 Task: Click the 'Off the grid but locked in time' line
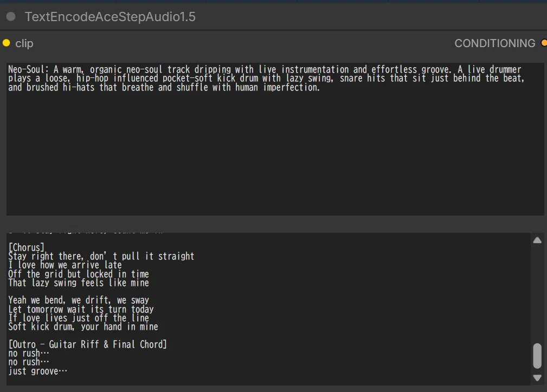click(79, 274)
